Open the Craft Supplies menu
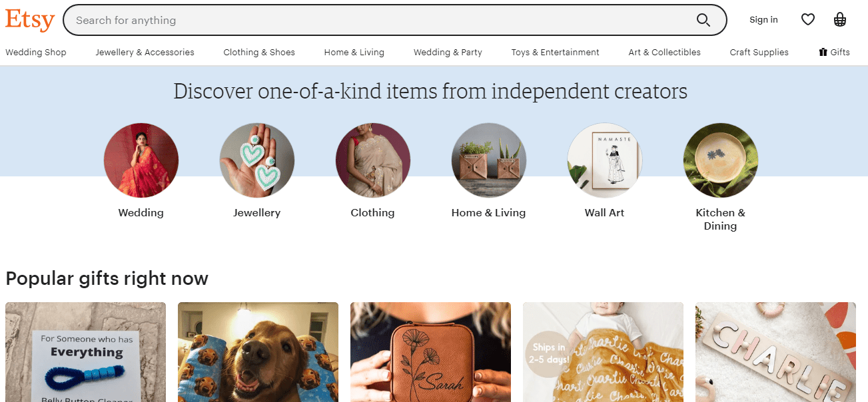This screenshot has height=402, width=868. pyautogui.click(x=759, y=52)
